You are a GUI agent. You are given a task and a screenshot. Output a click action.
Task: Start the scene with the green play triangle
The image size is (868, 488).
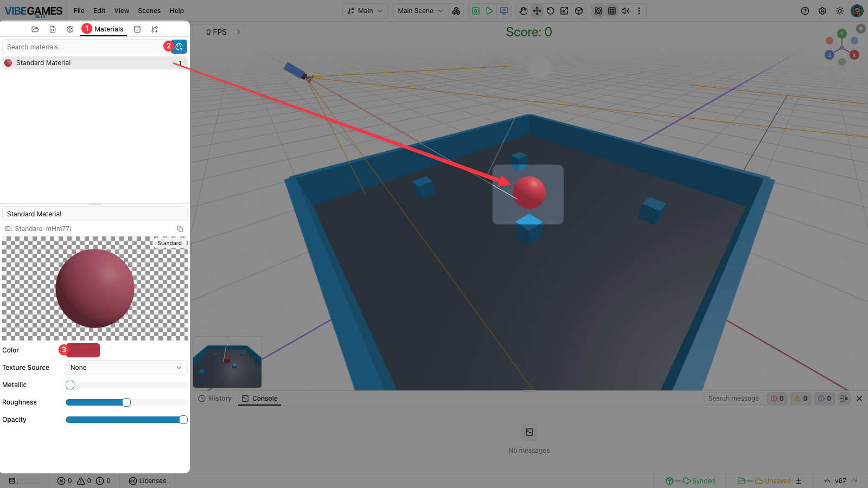490,11
